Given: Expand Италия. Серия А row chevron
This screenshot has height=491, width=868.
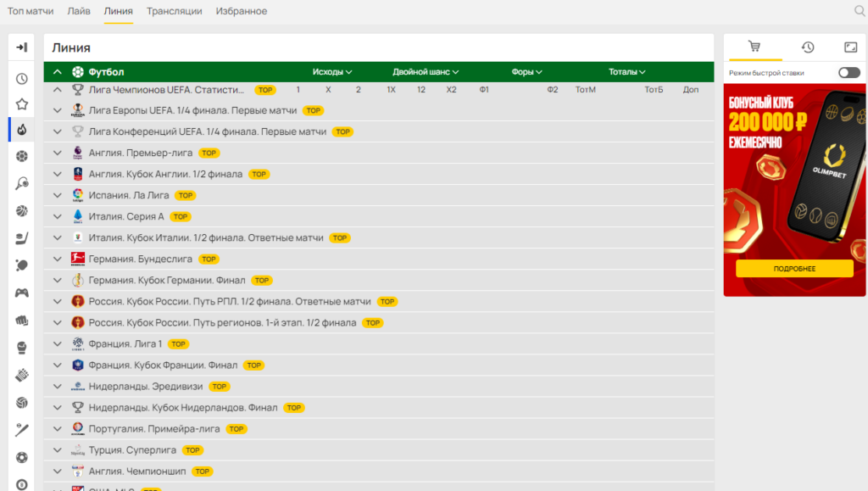Looking at the screenshot, I should click(58, 216).
